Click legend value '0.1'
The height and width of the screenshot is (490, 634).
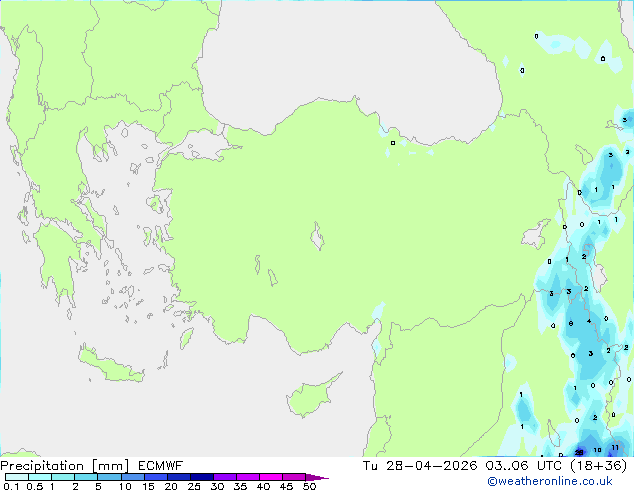[x=11, y=486]
